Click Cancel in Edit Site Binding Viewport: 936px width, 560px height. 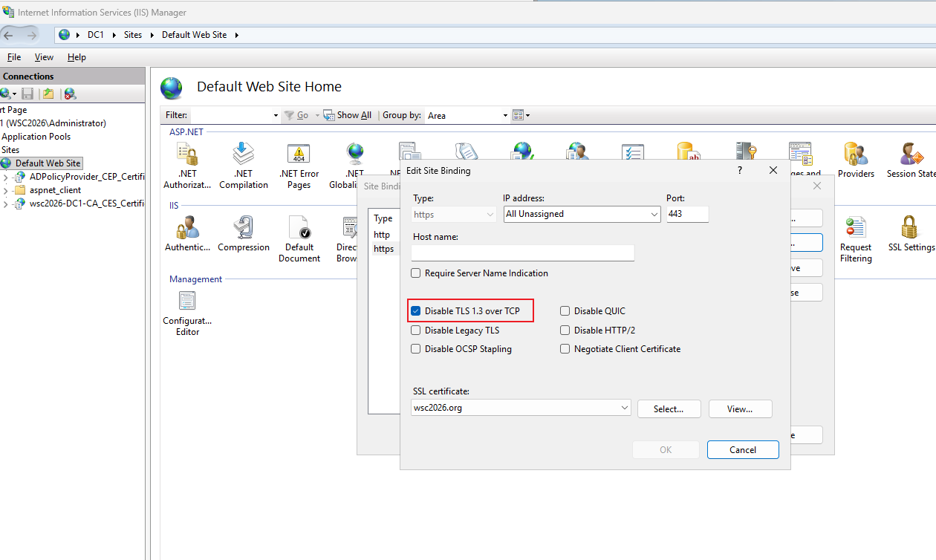[743, 450]
